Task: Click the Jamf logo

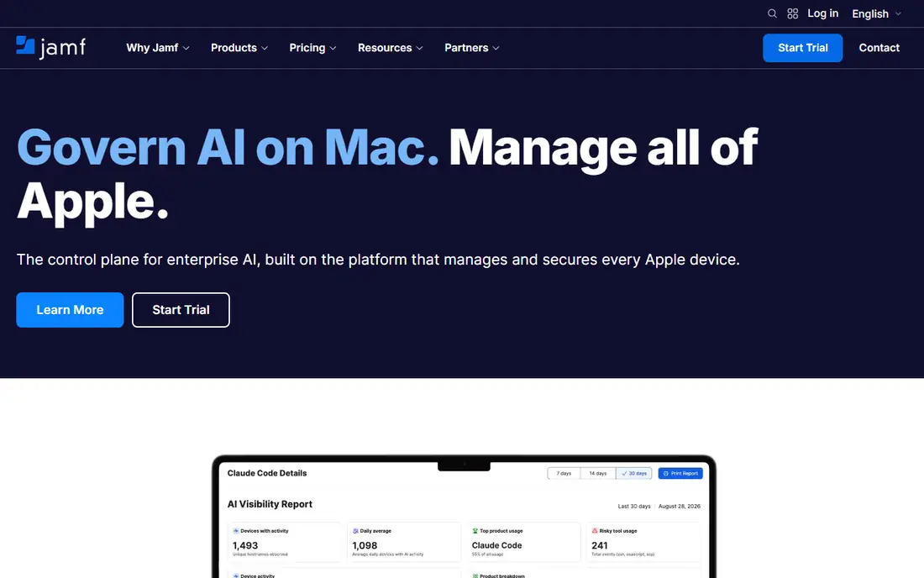Action: 50,48
